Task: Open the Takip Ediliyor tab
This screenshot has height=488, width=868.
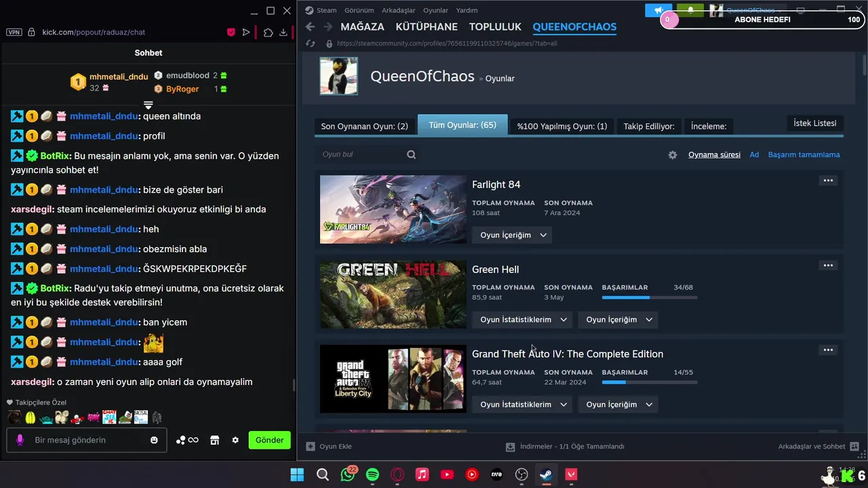Action: pos(649,126)
